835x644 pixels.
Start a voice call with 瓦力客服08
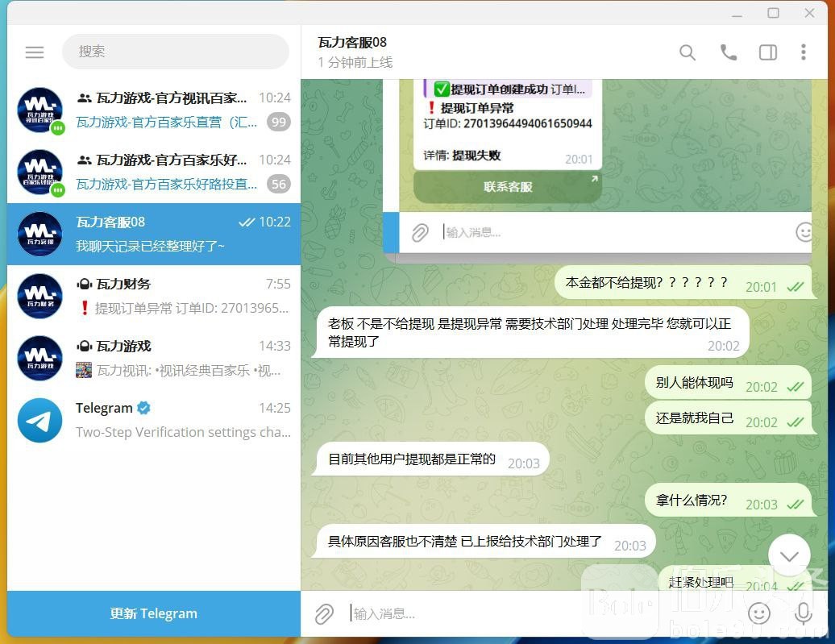[x=728, y=52]
